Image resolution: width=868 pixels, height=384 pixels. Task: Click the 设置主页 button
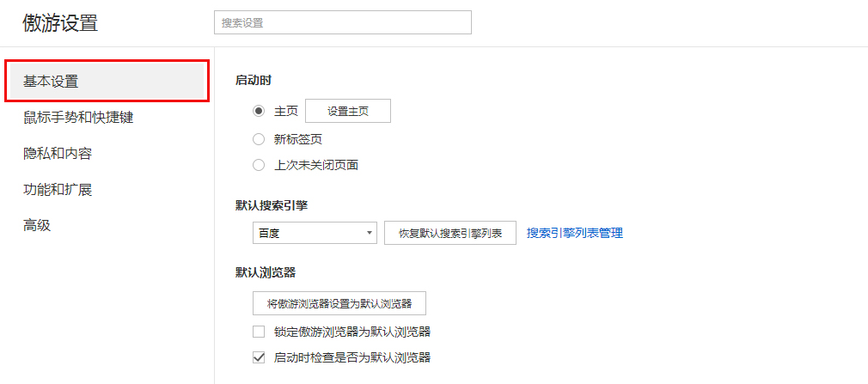pos(348,111)
